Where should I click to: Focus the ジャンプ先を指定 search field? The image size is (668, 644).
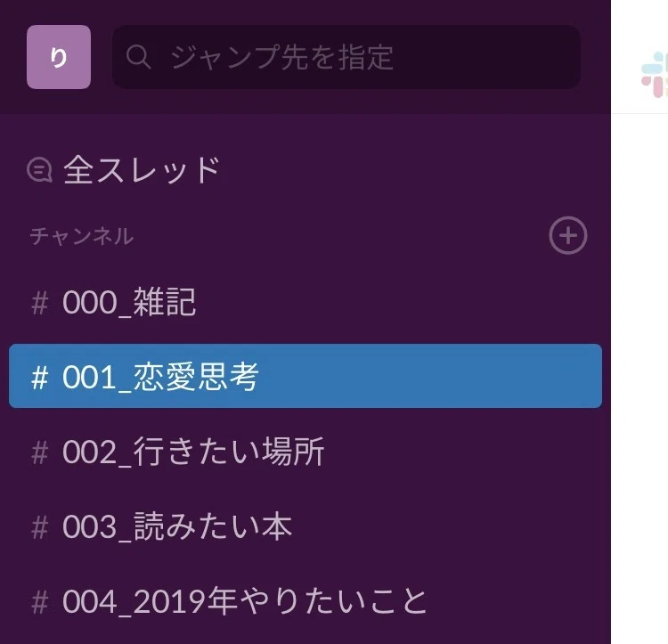(346, 57)
